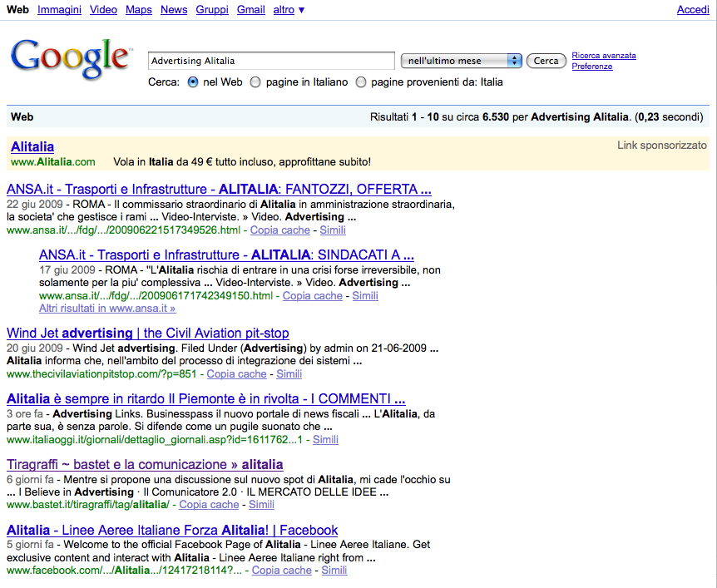
Task: Open the Preferenze link
Action: pos(591,67)
